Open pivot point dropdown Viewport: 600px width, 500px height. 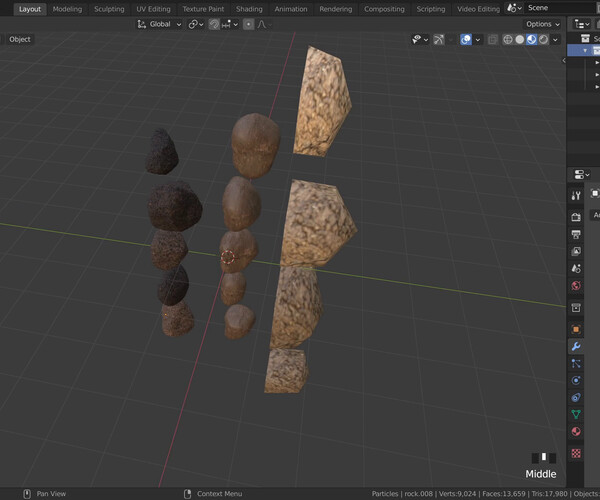[196, 24]
